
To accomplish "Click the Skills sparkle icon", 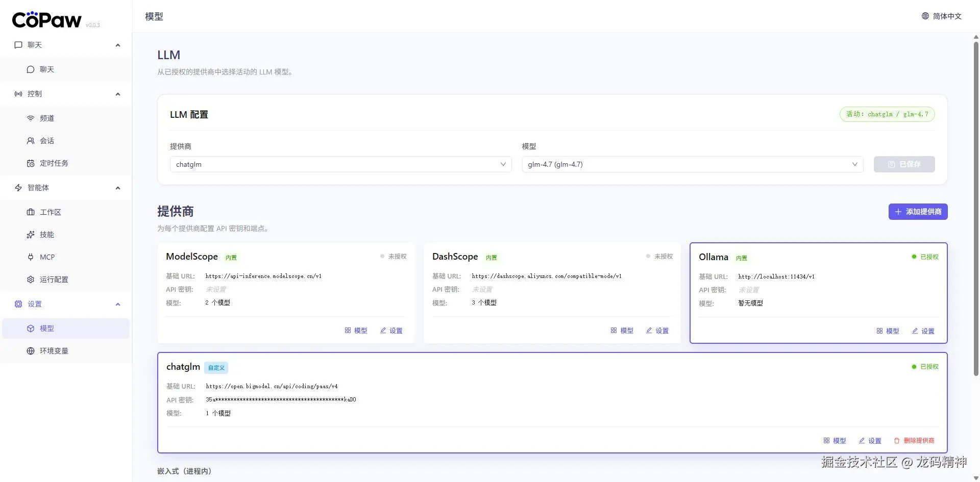I will coord(31,235).
